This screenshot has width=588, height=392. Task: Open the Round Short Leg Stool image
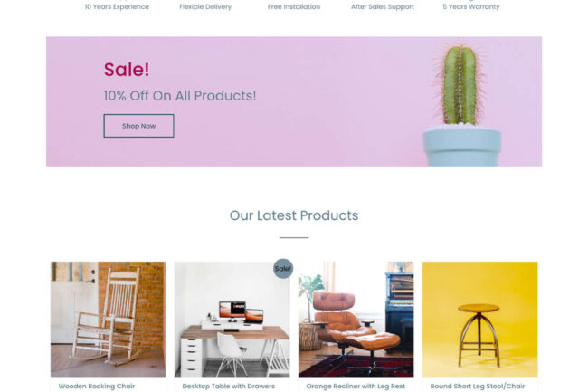[x=480, y=319]
